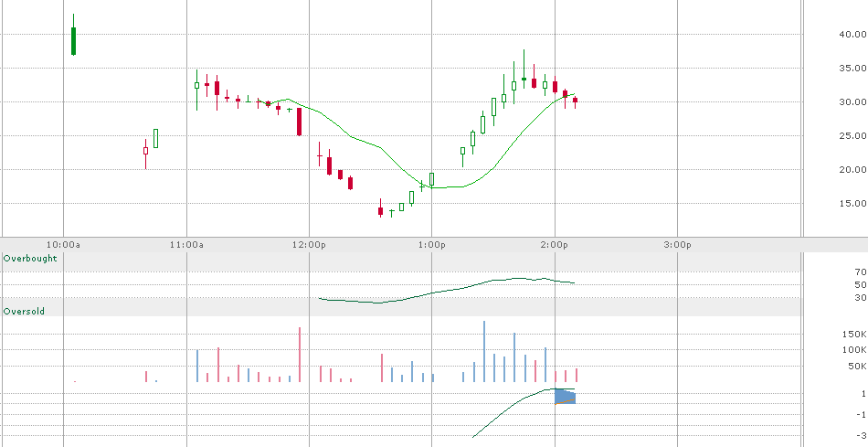Click the 10:00a time axis label

point(63,245)
